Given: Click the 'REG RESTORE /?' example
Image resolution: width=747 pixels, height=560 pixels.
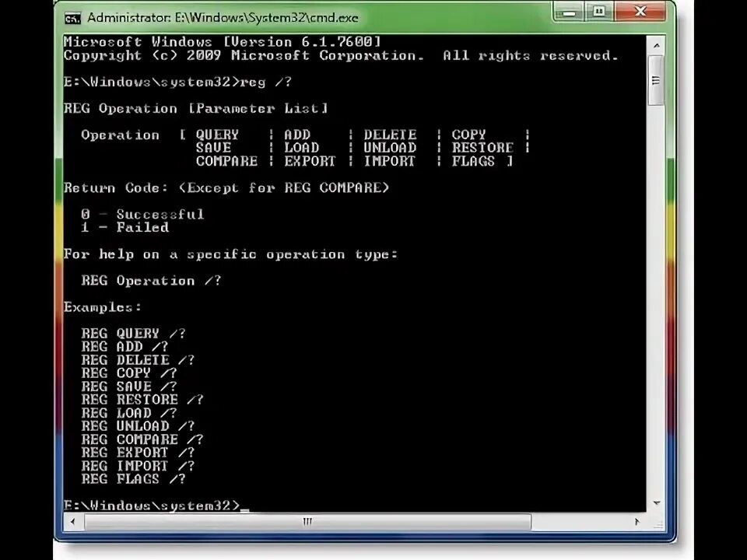Looking at the screenshot, I should (142, 400).
